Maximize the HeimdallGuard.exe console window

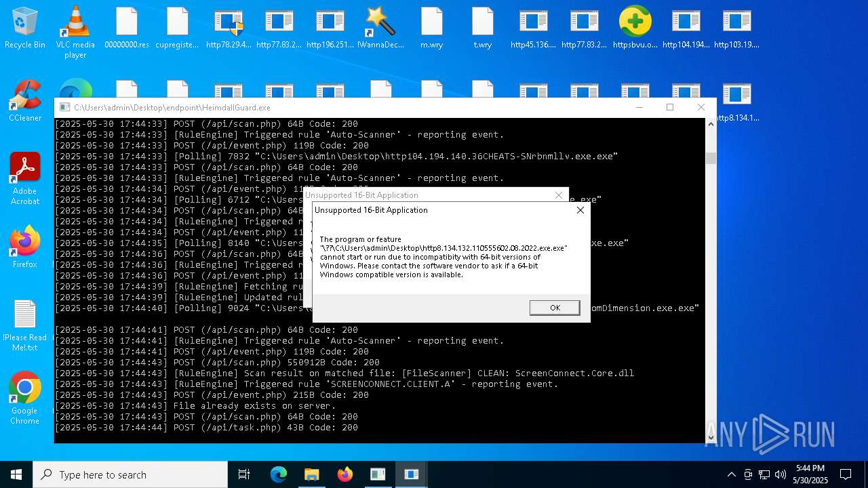[670, 107]
